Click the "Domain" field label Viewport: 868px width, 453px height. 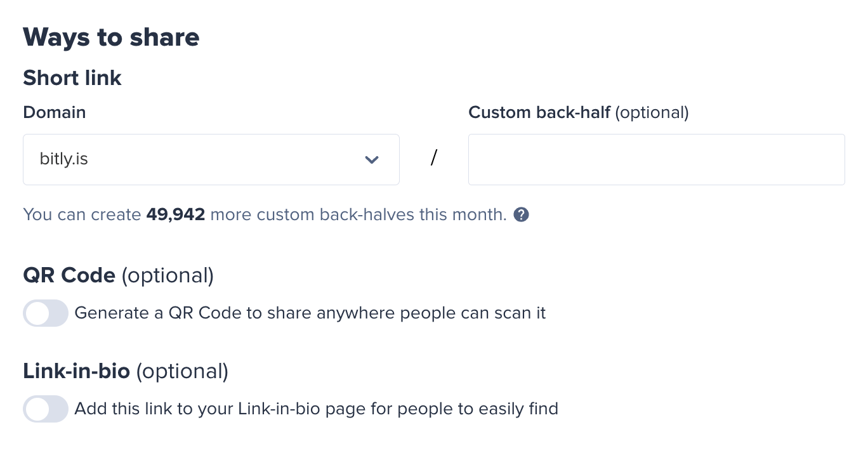pos(55,112)
